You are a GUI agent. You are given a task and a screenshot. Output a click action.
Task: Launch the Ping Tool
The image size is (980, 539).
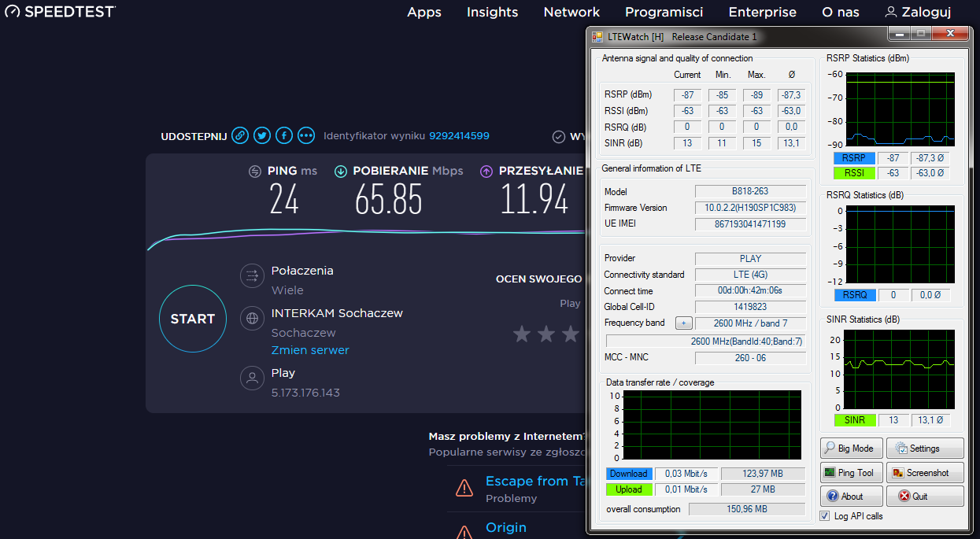pyautogui.click(x=851, y=473)
